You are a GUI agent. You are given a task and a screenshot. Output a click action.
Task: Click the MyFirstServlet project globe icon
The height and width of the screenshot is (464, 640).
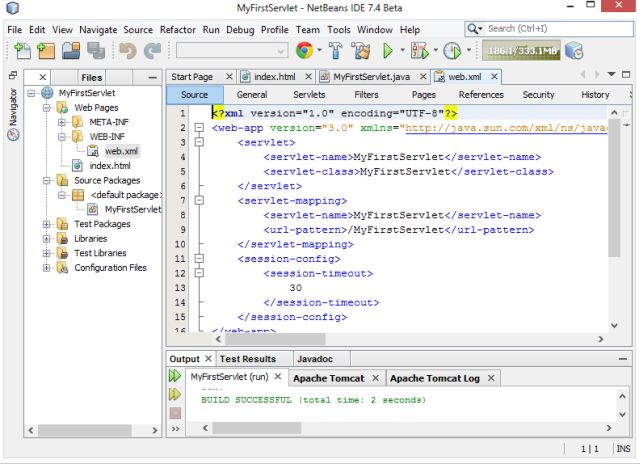pos(47,93)
